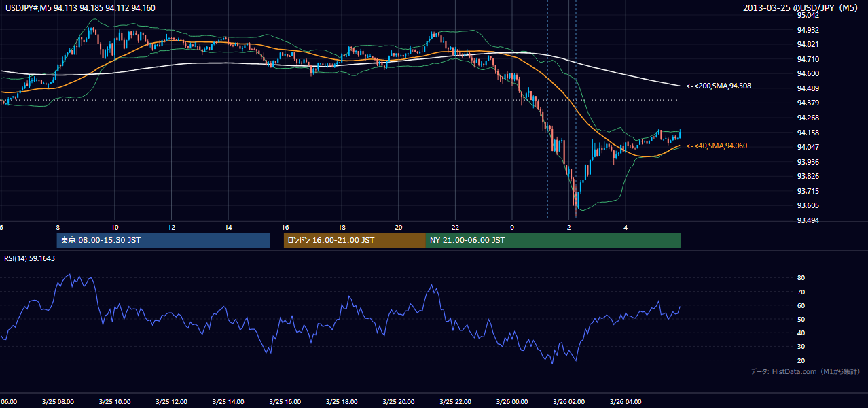Click the 3/26 04:00 time axis label
868x408 pixels.
626,402
